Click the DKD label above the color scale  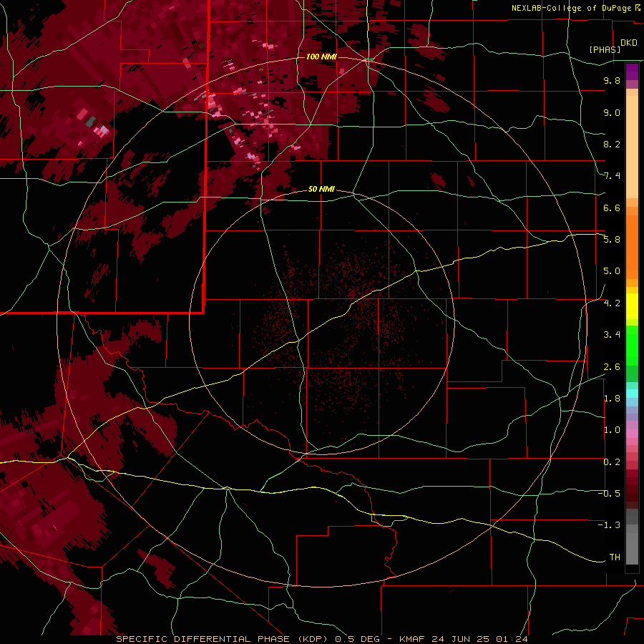(x=629, y=43)
